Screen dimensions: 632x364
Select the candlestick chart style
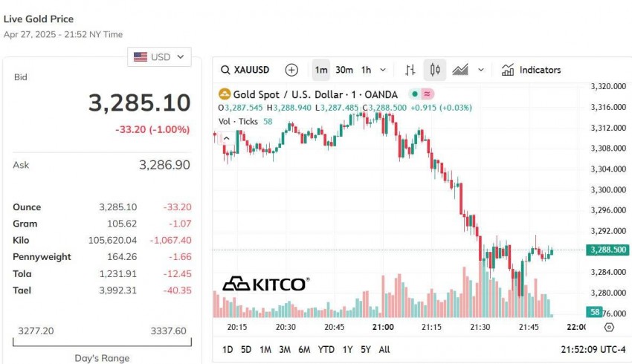pyautogui.click(x=435, y=70)
